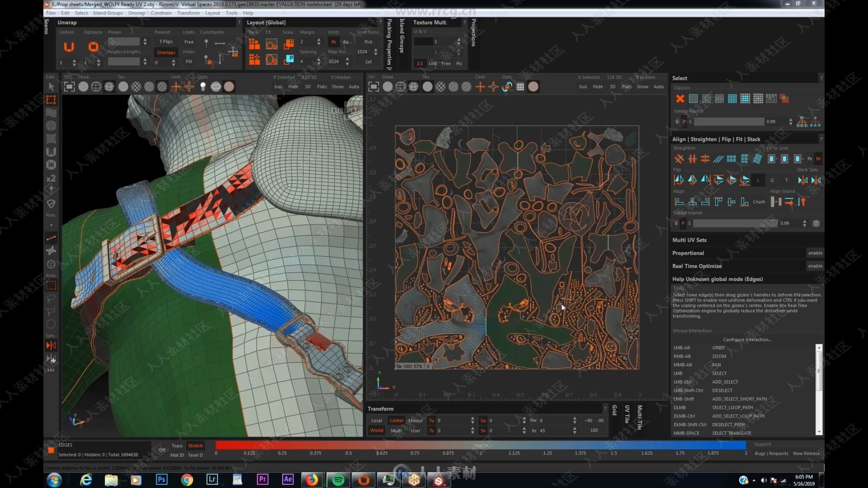The image size is (868, 488).
Task: Click the stretch color gradient bar
Action: (x=481, y=445)
